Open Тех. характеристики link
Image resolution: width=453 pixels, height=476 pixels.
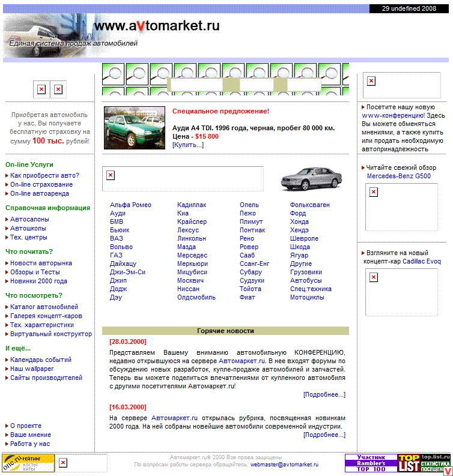pyautogui.click(x=42, y=325)
